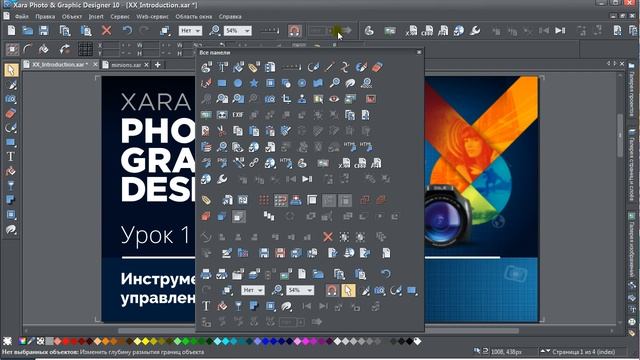Toggle the magnet Snap icon in Все панели
Screen dimensions: 640x360
coord(332,290)
